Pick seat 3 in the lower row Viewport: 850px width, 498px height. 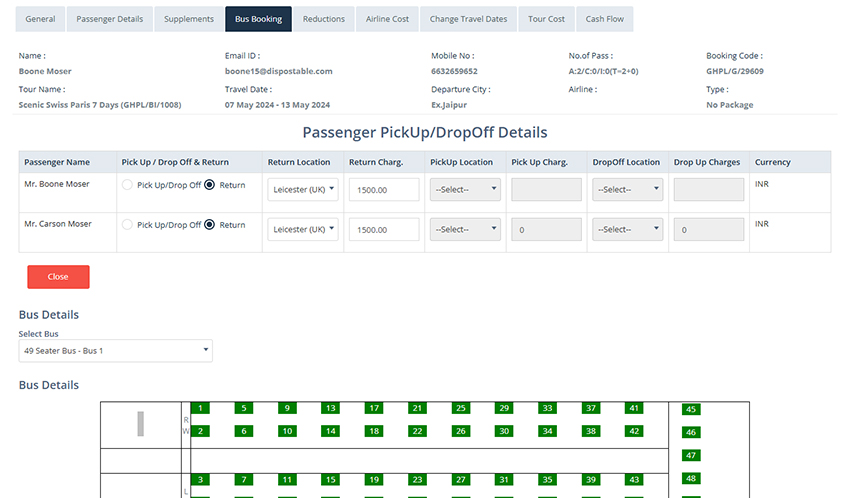point(201,480)
